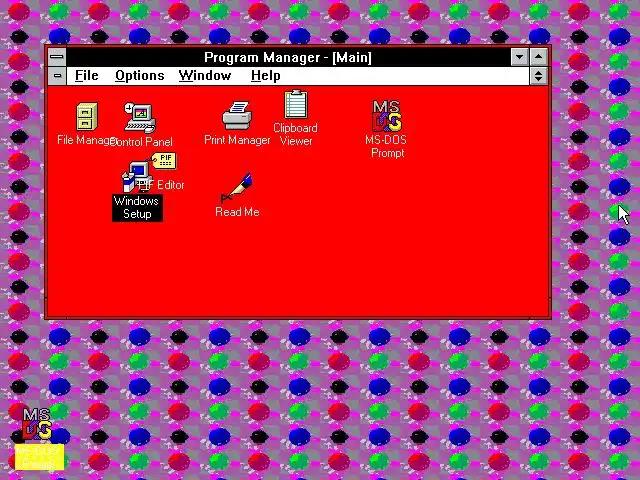
Task: Click the Read Me label text
Action: tap(237, 212)
